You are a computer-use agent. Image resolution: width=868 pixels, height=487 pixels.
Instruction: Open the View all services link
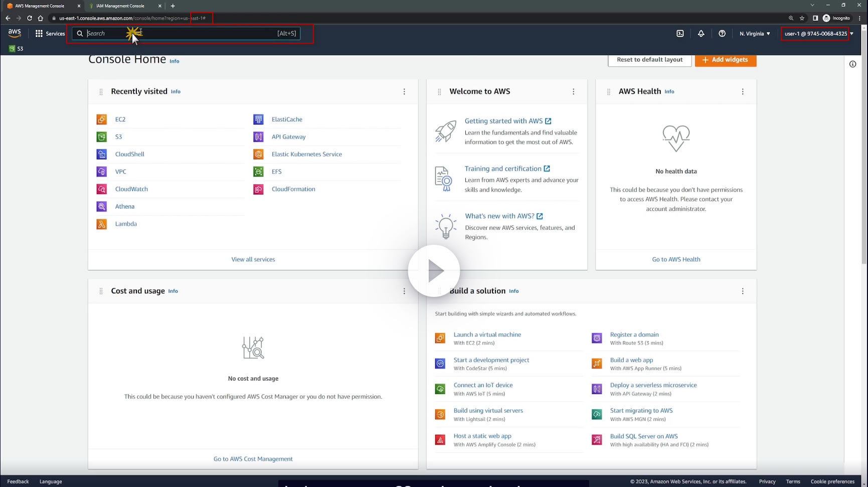253,259
